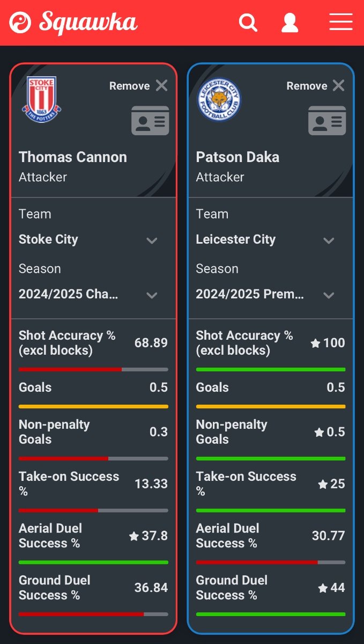Image resolution: width=364 pixels, height=644 pixels.
Task: Expand the Leicester City team dropdown
Action: point(271,240)
